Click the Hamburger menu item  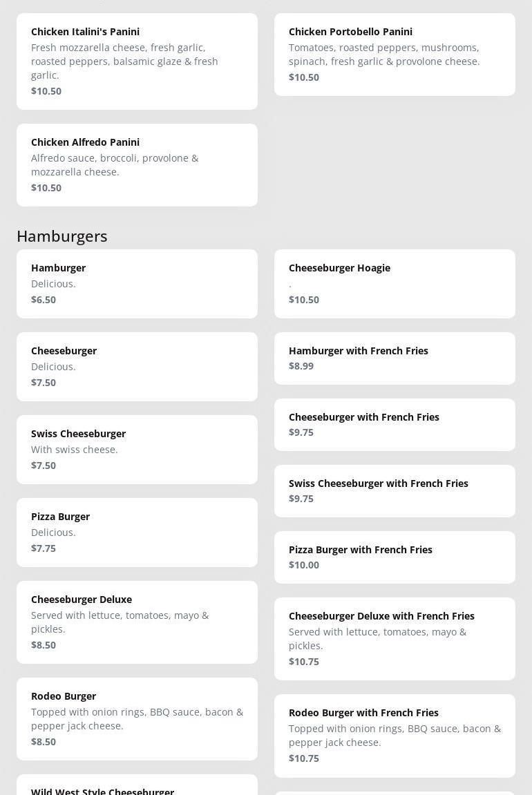click(x=137, y=283)
